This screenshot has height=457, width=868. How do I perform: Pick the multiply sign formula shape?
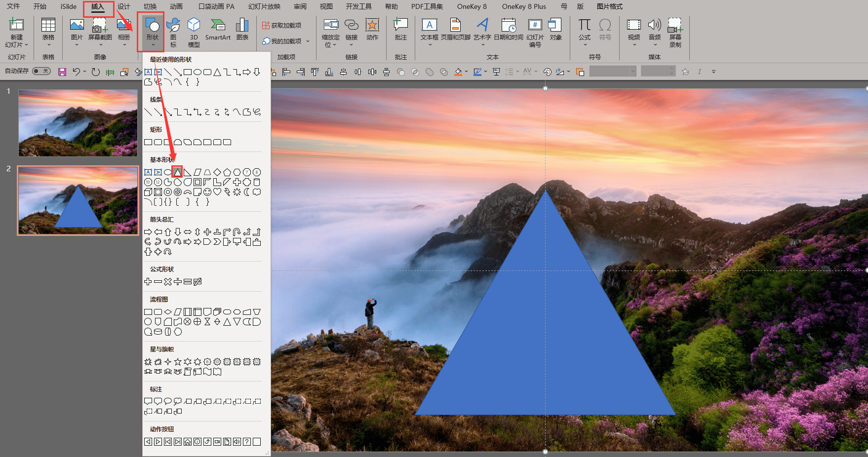[168, 282]
